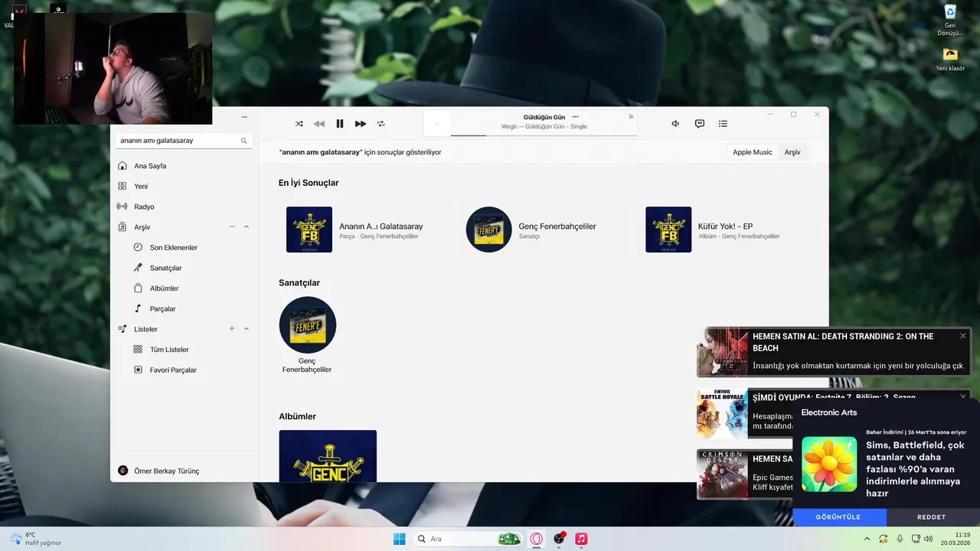Click the microphone tray icon
The image size is (980, 551).
coord(900,539)
